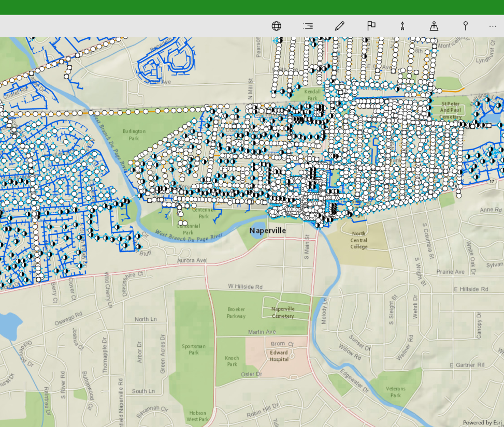Open the more options ellipsis menu
Screen dimensions: 504x427
click(x=493, y=26)
